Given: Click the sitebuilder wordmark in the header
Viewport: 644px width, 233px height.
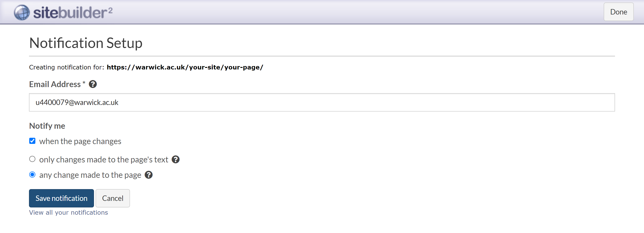Looking at the screenshot, I should click(x=73, y=12).
